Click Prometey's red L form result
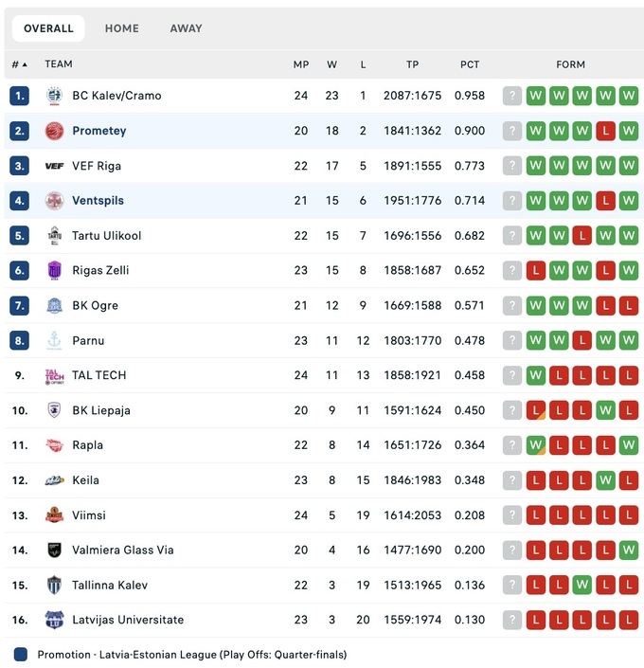 click(x=605, y=131)
